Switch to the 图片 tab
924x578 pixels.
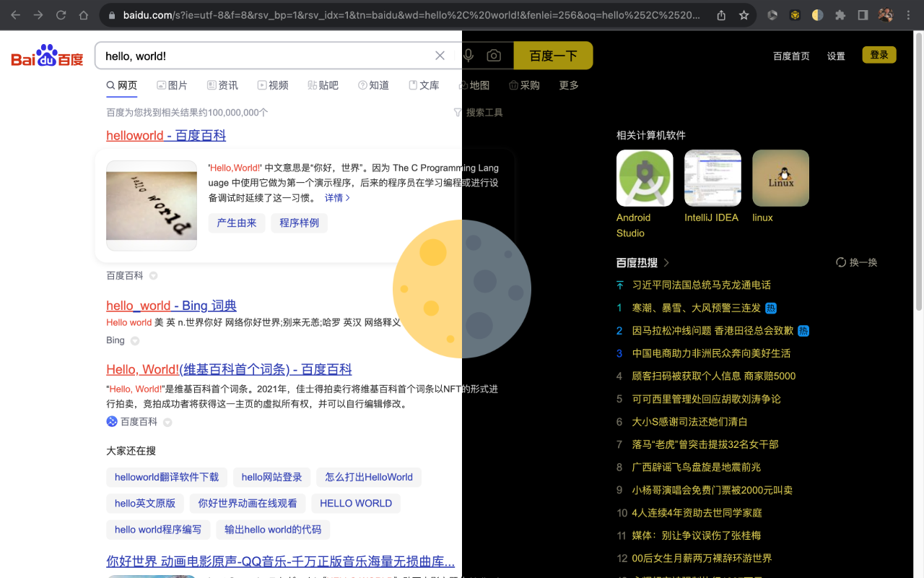172,85
